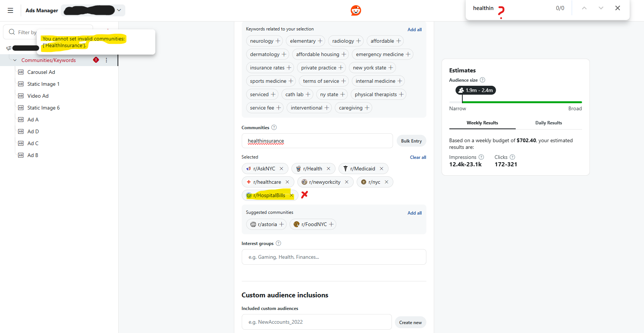The image size is (644, 333).
Task: Open the account selector dropdown
Action: click(93, 10)
